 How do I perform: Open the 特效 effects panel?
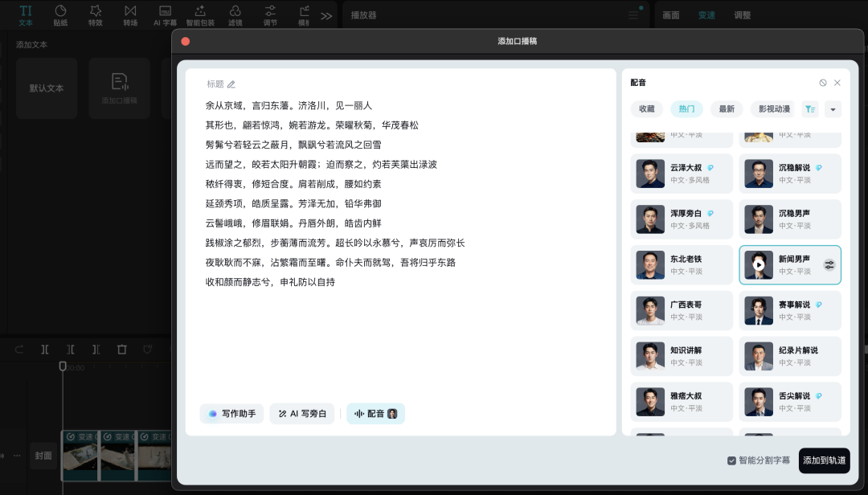pos(94,14)
